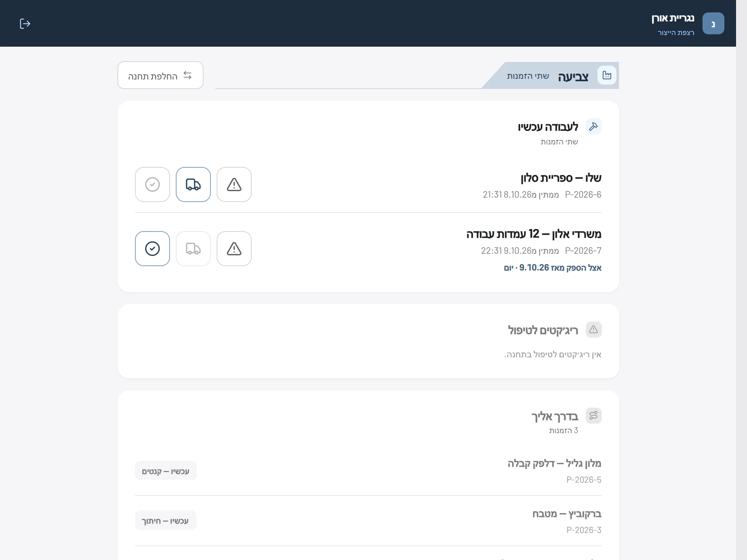Viewport: 747px width, 560px height.
Task: Click the נגריית אורן company name
Action: (x=673, y=18)
